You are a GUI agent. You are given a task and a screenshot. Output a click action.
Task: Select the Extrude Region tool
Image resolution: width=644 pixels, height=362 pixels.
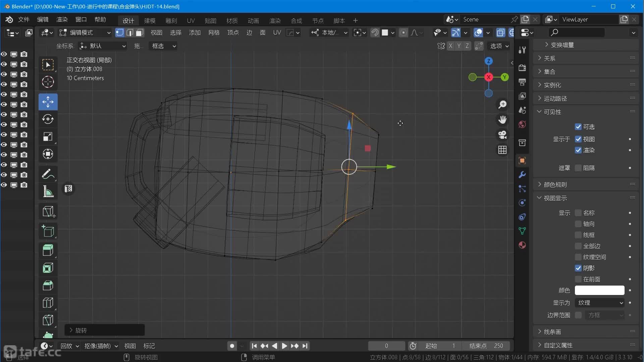[x=48, y=250]
